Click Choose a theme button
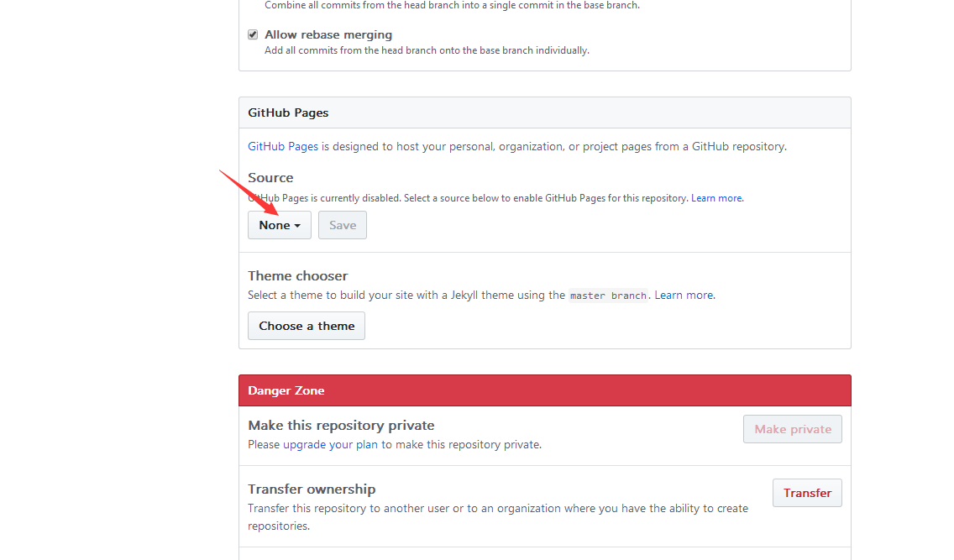 (x=306, y=326)
